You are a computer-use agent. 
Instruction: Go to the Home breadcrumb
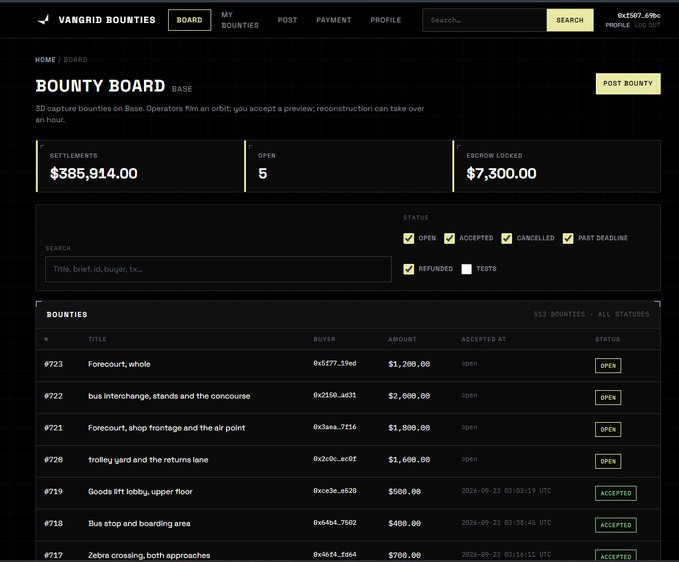(45, 60)
